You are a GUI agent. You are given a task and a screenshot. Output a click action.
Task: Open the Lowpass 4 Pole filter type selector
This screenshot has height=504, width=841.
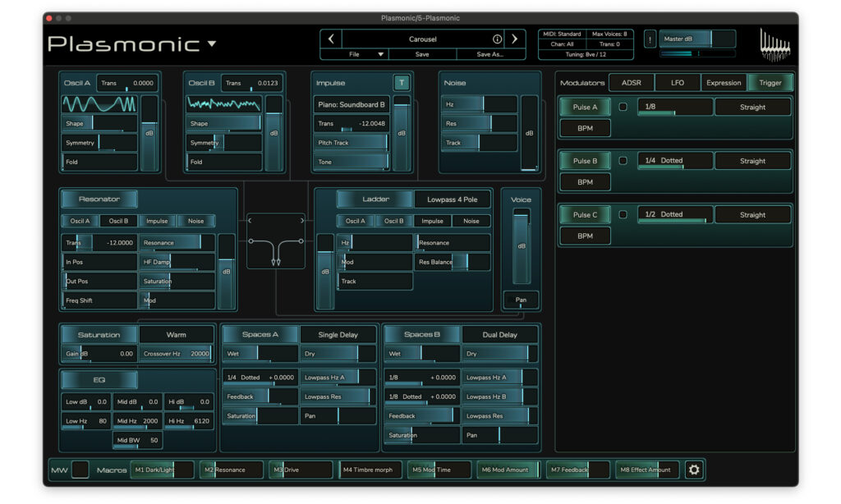453,199
